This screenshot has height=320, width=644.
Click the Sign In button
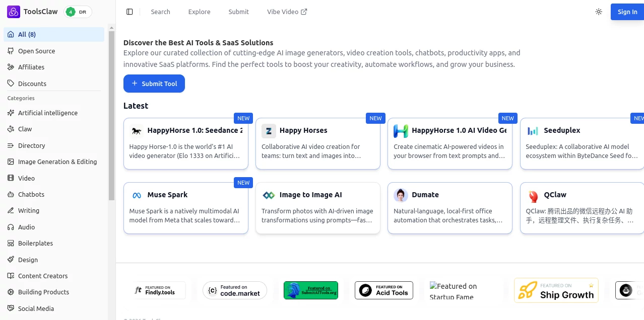pos(627,12)
